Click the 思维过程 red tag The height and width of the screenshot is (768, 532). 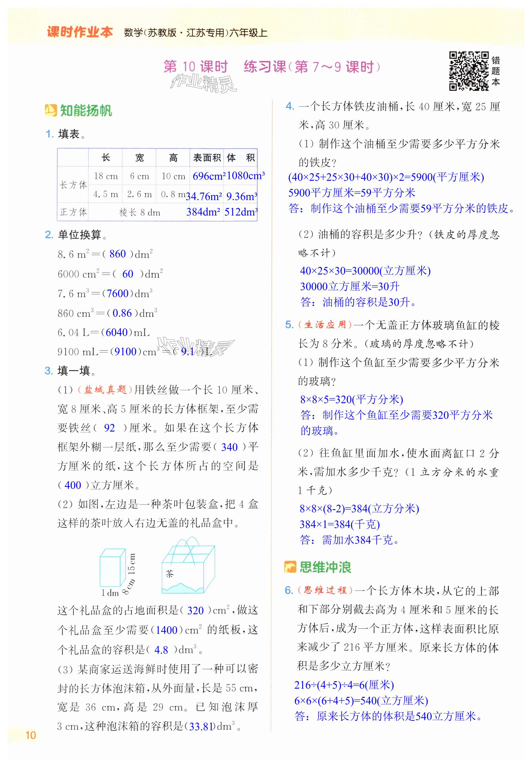[x=325, y=590]
